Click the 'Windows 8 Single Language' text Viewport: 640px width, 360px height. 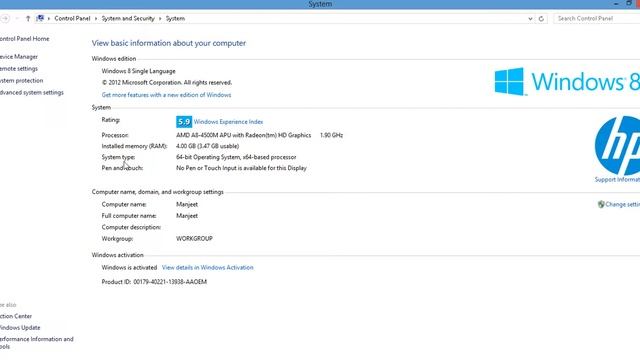coord(138,71)
